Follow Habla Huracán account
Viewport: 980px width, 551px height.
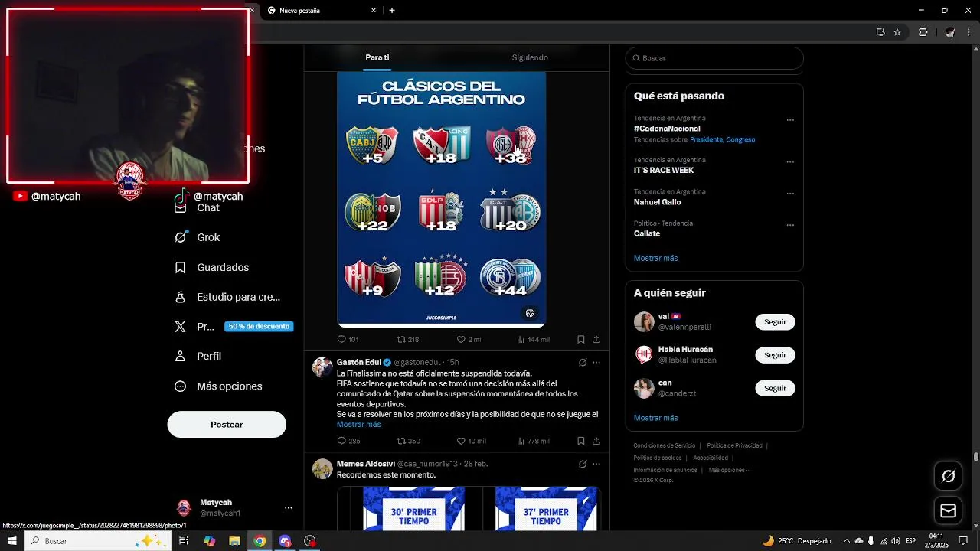click(x=775, y=355)
